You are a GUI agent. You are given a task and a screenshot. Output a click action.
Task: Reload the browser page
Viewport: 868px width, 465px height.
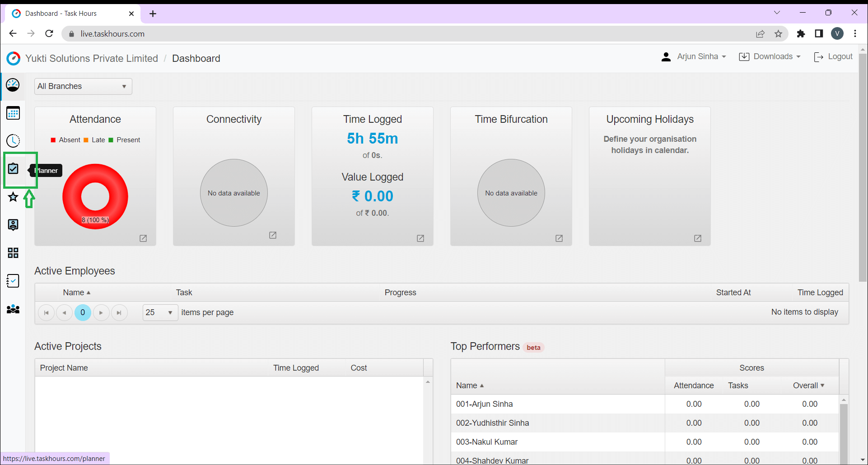coord(49,33)
